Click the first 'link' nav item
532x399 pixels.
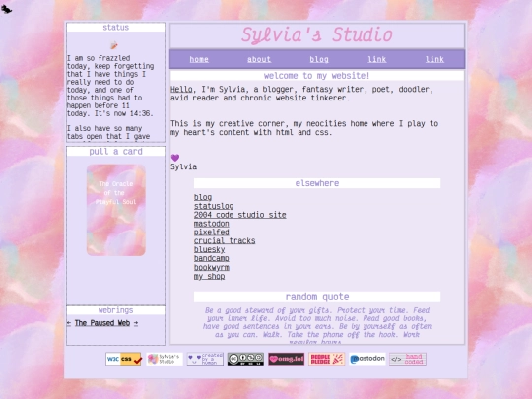pyautogui.click(x=377, y=59)
